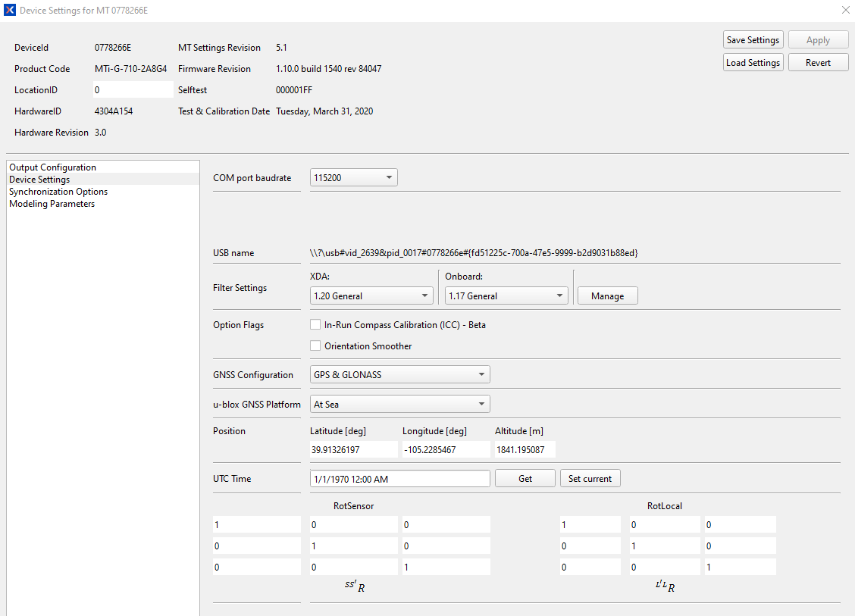Image resolution: width=855 pixels, height=616 pixels.
Task: Revert the device settings
Action: pos(818,62)
